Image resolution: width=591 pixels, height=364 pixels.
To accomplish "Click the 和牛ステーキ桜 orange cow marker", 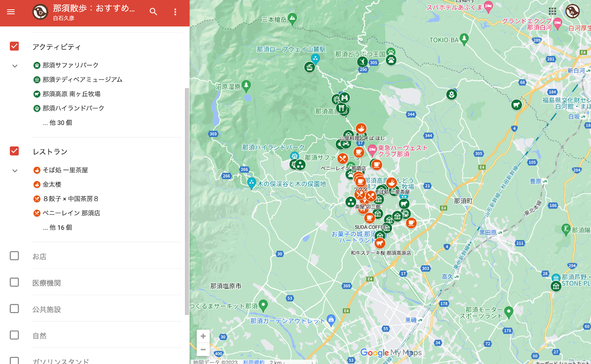I will pos(380,243).
